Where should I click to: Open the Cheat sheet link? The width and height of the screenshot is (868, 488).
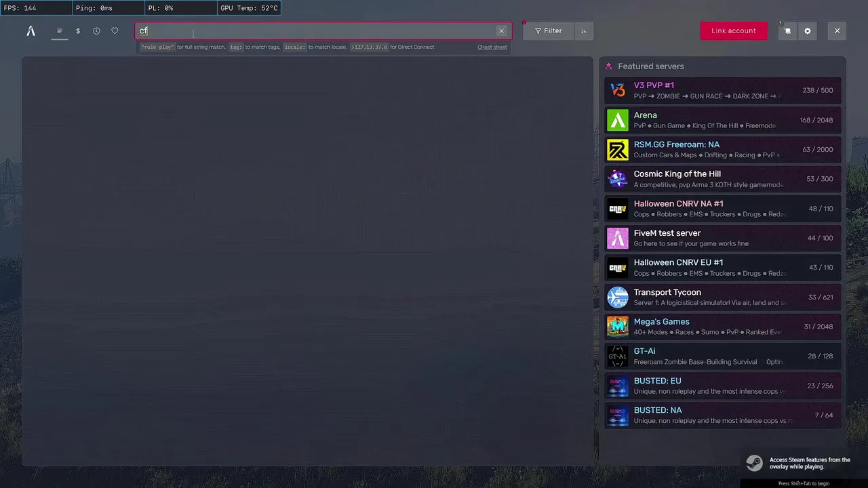492,47
